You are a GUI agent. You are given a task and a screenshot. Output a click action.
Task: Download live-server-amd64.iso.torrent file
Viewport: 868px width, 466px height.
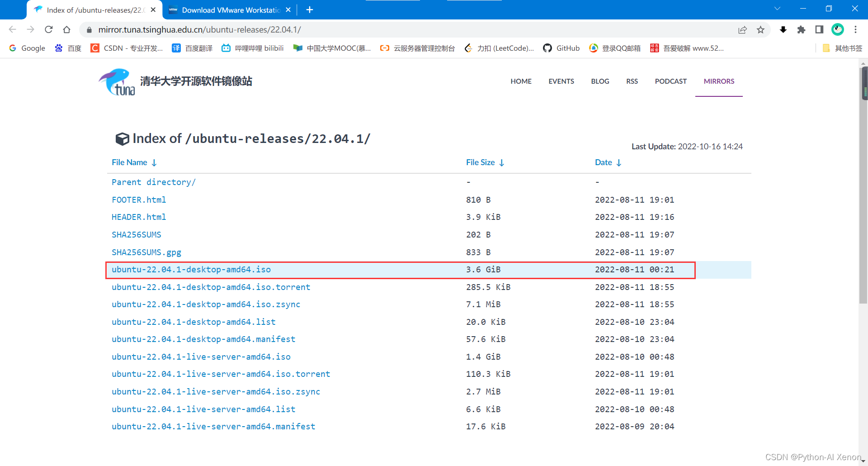(x=221, y=374)
